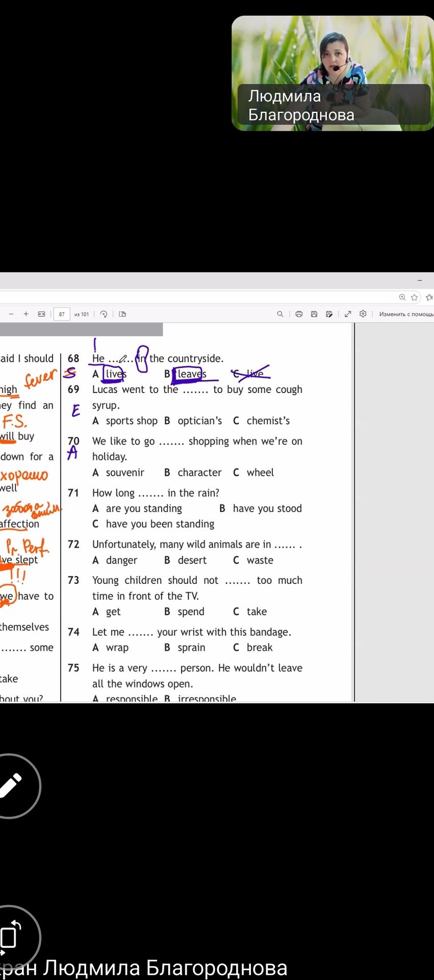Viewport: 434px width, 980px height.
Task: Click the page count text 'из 101'
Action: point(82,314)
